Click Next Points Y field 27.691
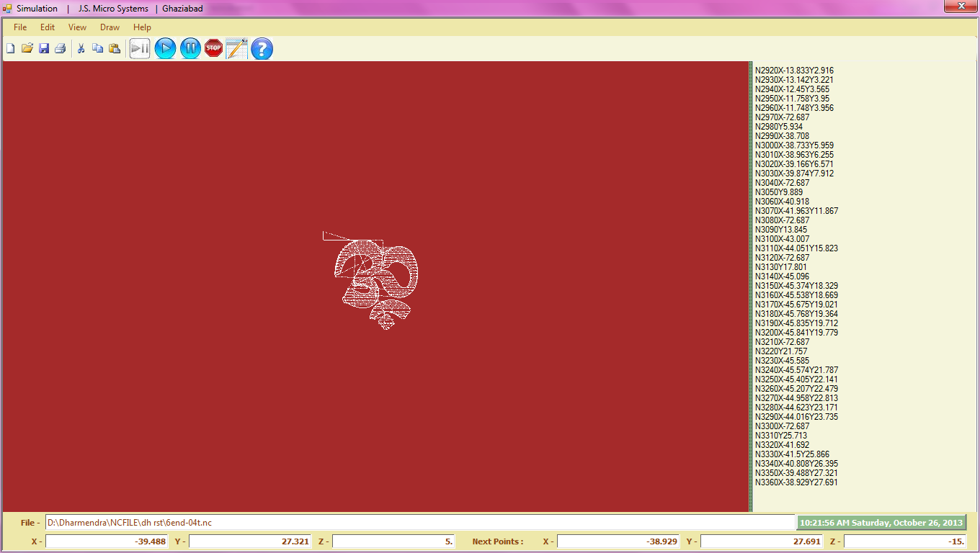980x553 pixels. tap(762, 541)
